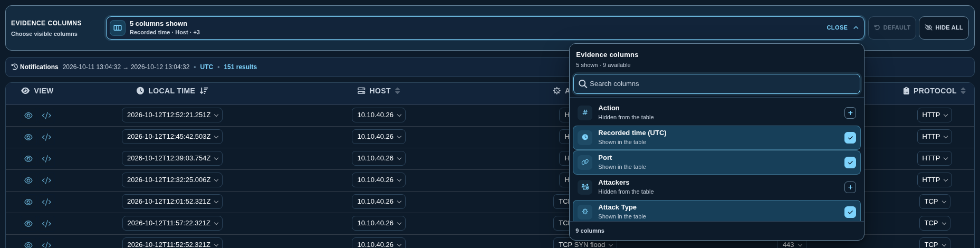Open raw code for the 12:32:25.006Z row
Image resolution: width=980 pixels, height=248 pixels.
46,180
